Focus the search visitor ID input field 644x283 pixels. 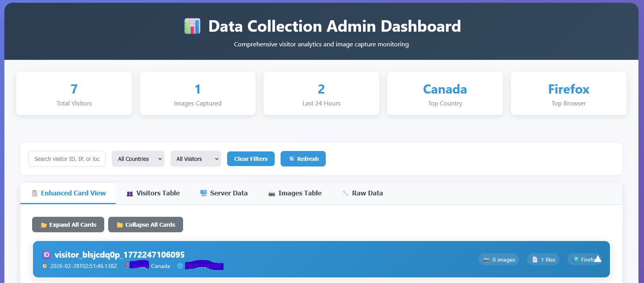tap(67, 159)
